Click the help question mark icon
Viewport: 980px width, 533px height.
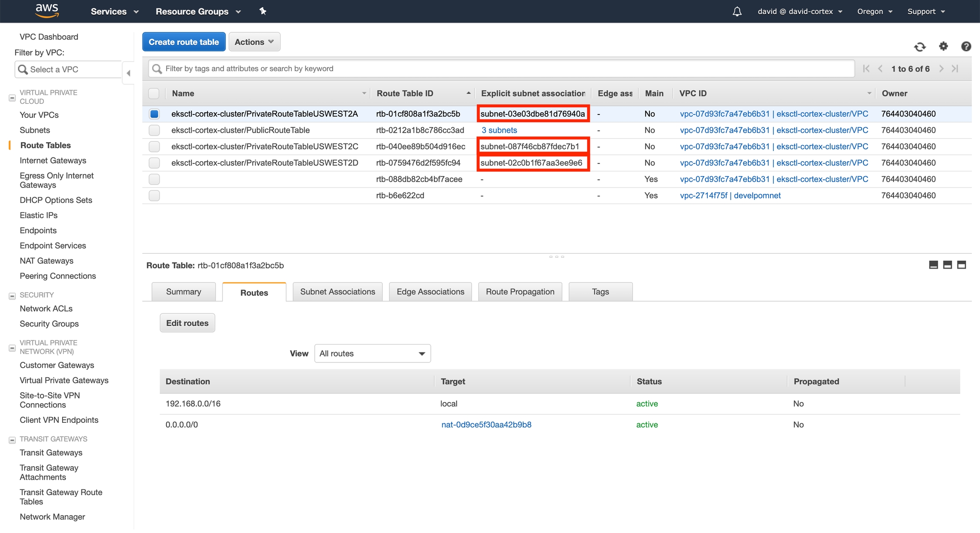[966, 46]
